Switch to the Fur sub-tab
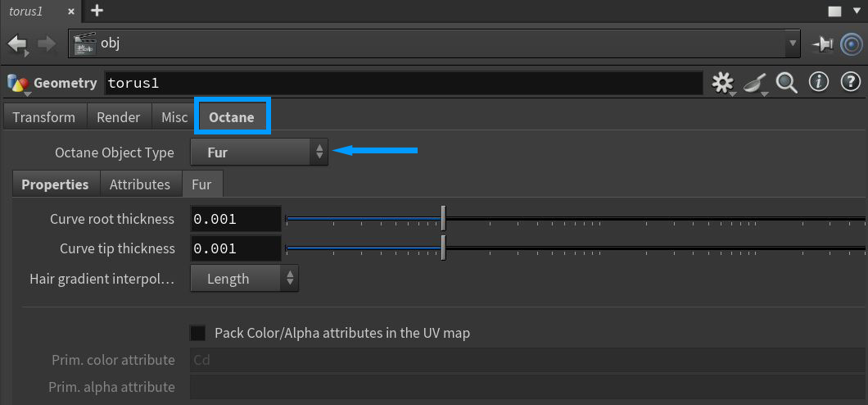 point(201,184)
